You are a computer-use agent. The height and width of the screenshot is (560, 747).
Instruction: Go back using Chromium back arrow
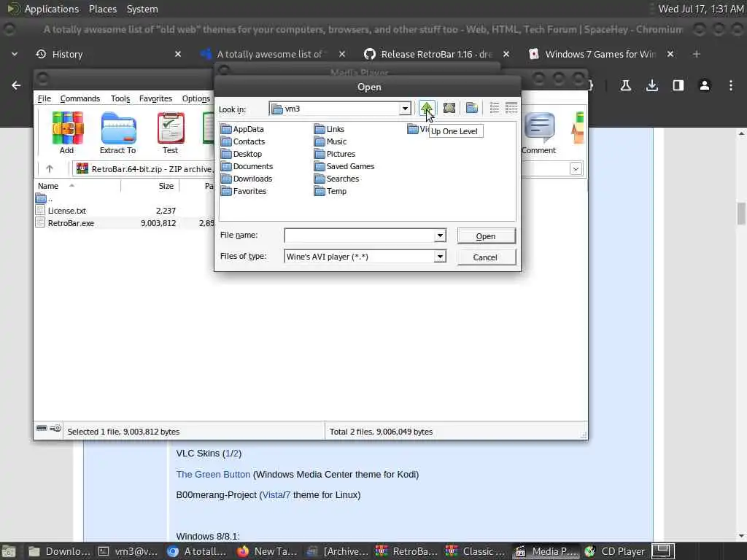(x=16, y=86)
